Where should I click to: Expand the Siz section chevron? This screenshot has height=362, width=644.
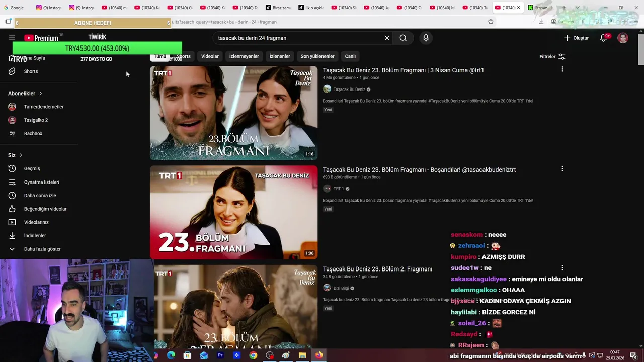click(x=21, y=155)
